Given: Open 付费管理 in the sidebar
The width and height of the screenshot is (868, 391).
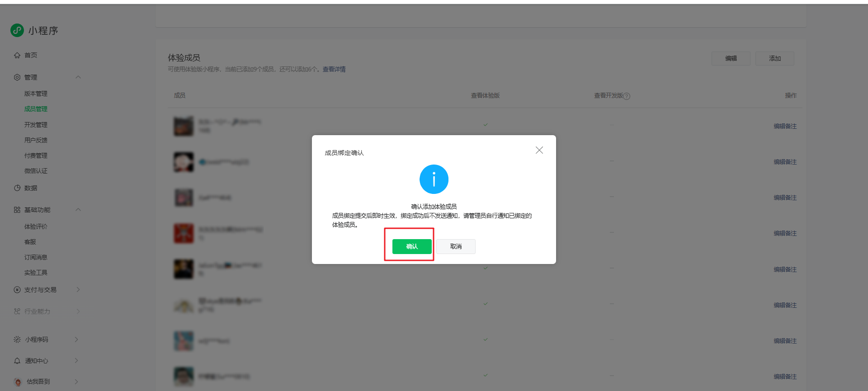Looking at the screenshot, I should [36, 155].
